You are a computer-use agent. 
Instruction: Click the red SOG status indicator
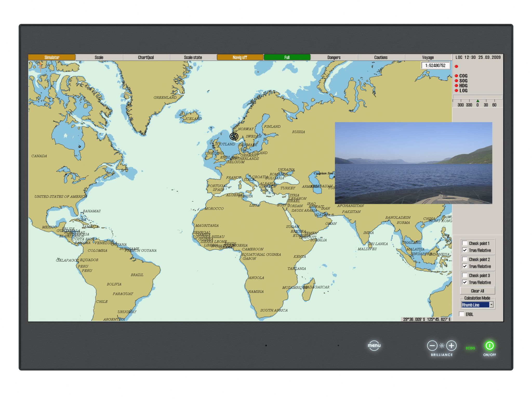pos(456,81)
